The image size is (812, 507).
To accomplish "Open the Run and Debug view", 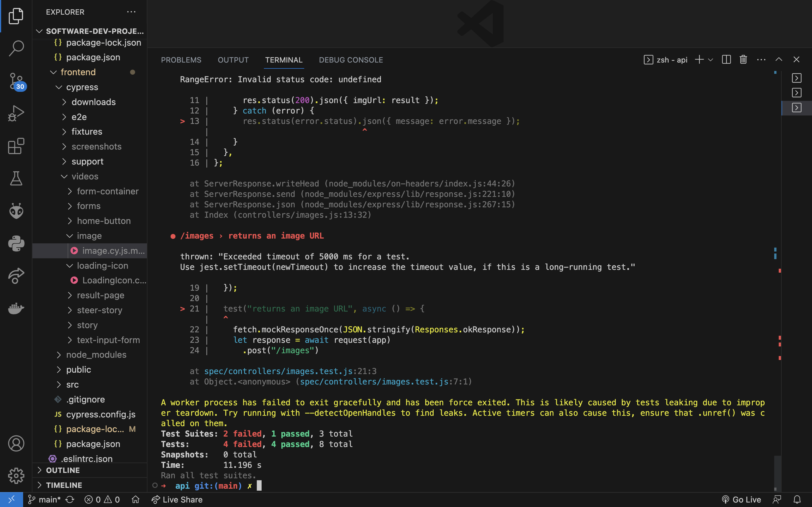I will [16, 113].
